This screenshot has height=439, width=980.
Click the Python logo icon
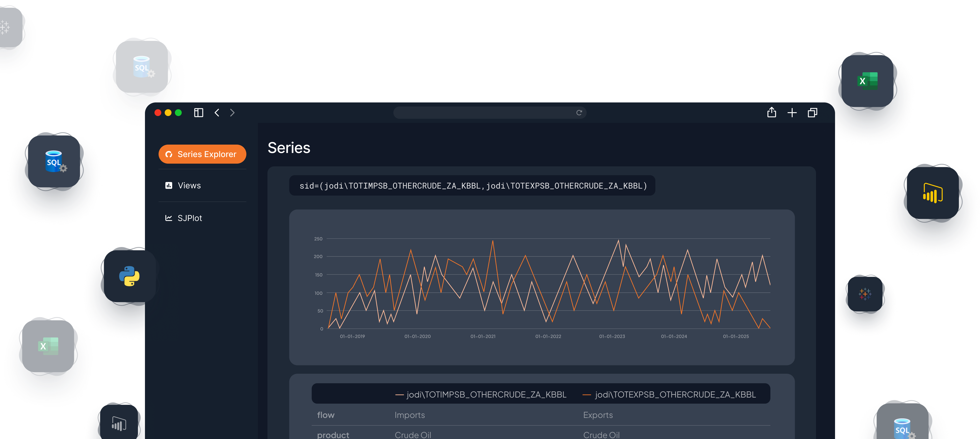point(129,276)
